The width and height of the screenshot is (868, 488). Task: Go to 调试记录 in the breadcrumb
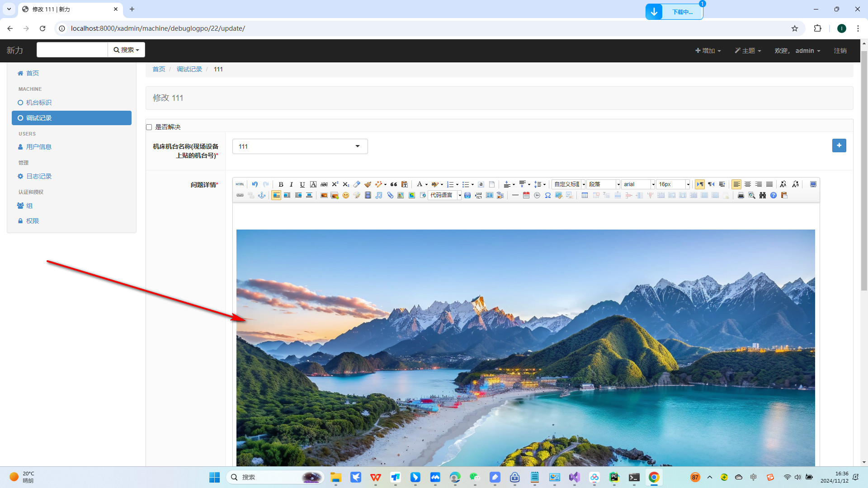pyautogui.click(x=189, y=69)
